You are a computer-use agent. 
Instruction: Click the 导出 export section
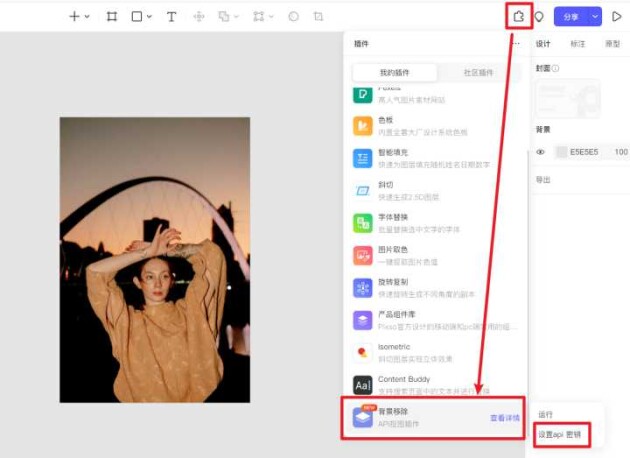[x=543, y=180]
